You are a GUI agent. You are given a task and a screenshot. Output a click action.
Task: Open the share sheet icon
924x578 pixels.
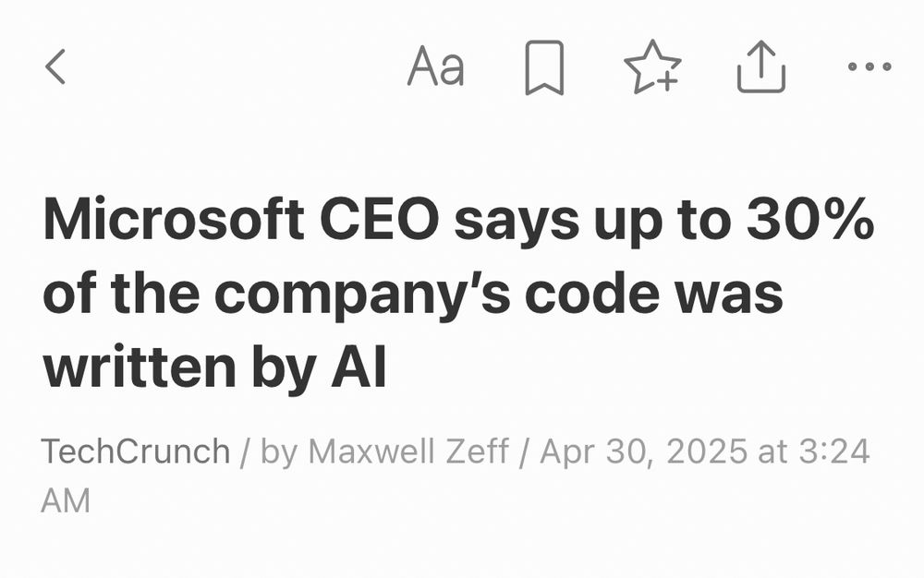(x=761, y=67)
